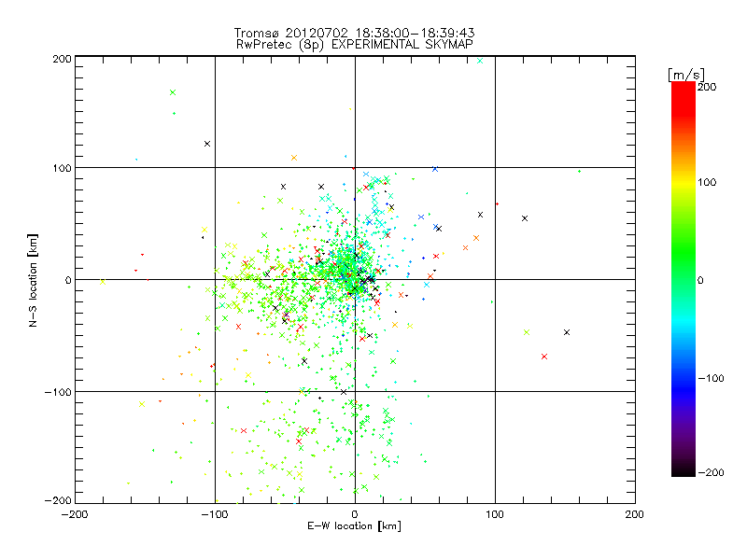Image resolution: width=747 pixels, height=560 pixels.
Task: Click the "E-W location [km]" axis label
Action: coord(354,526)
